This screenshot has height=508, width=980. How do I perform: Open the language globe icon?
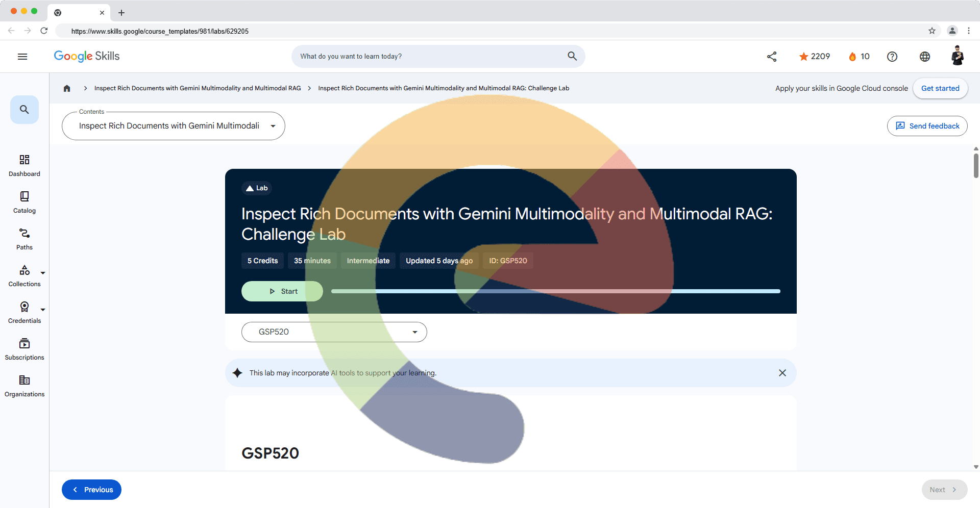pos(925,57)
